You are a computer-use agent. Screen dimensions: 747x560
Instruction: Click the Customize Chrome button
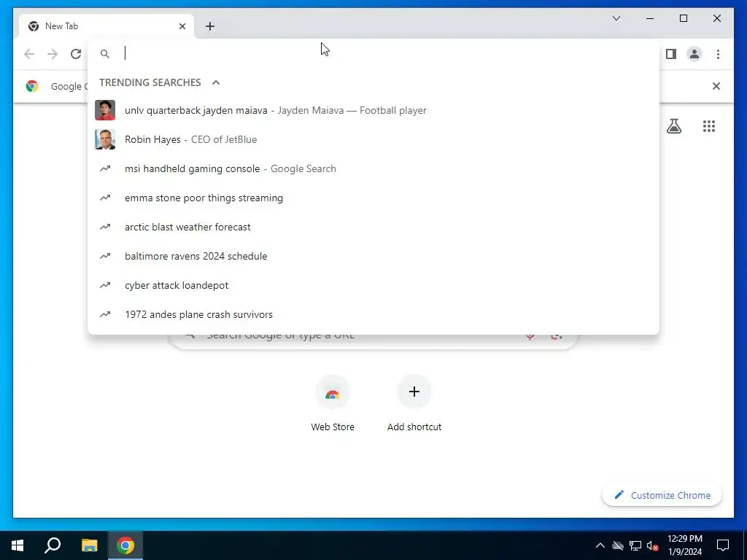coord(662,495)
